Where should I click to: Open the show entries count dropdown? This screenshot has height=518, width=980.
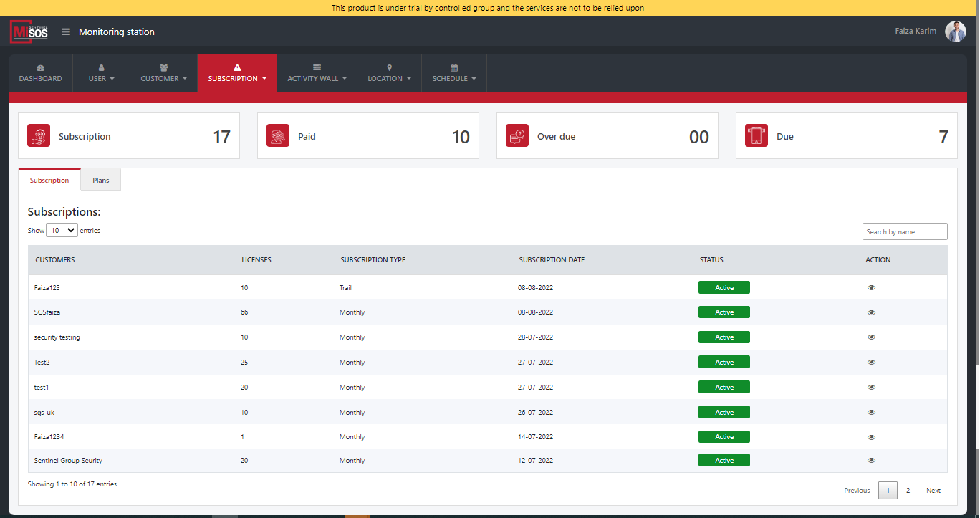tap(62, 231)
